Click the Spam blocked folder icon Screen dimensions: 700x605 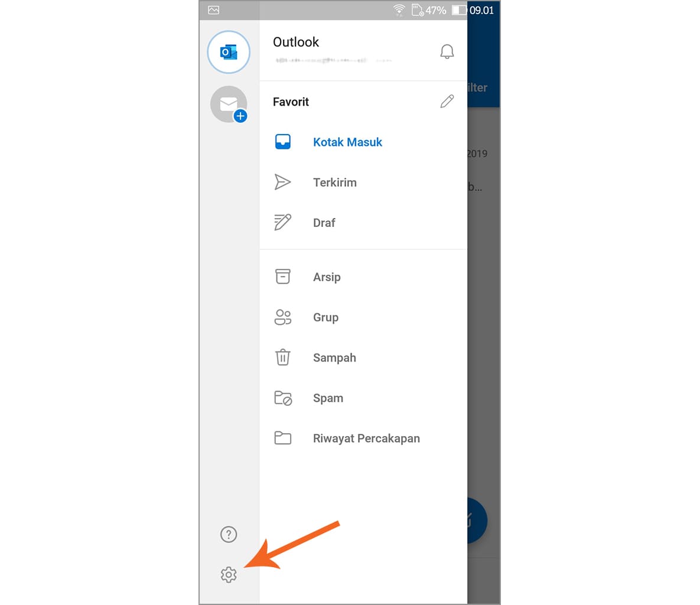282,398
